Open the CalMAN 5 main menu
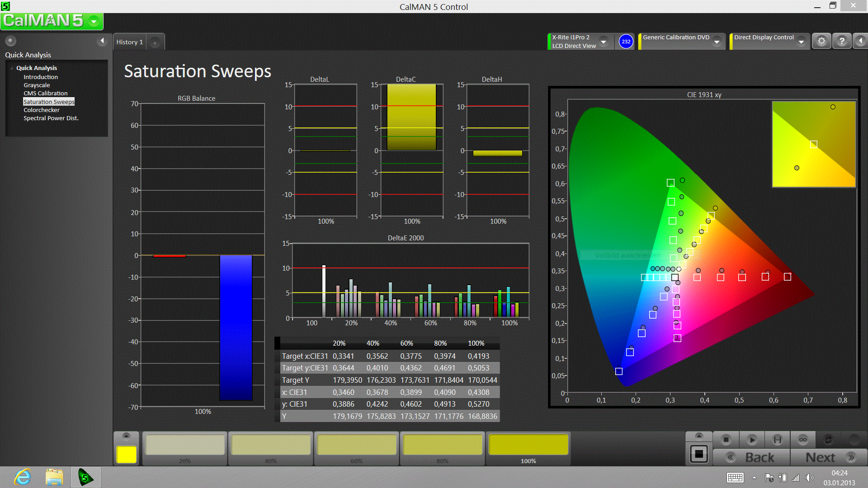Viewport: 868px width, 488px height. (94, 21)
